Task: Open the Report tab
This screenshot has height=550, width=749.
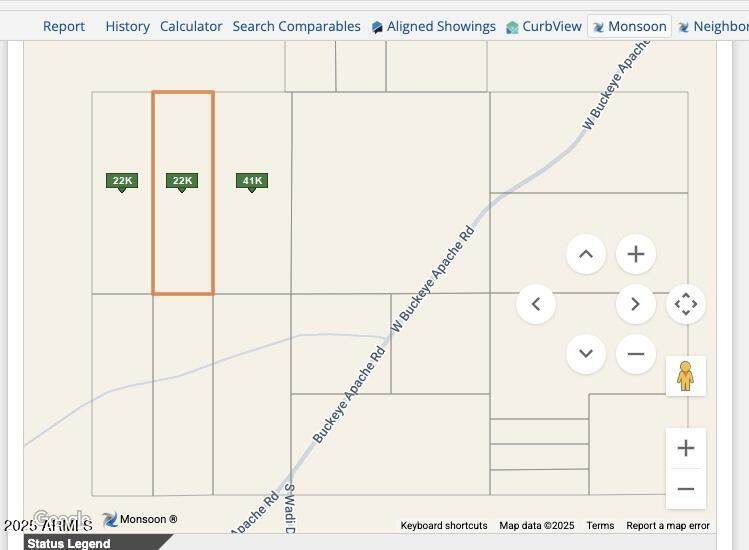Action: click(x=64, y=26)
